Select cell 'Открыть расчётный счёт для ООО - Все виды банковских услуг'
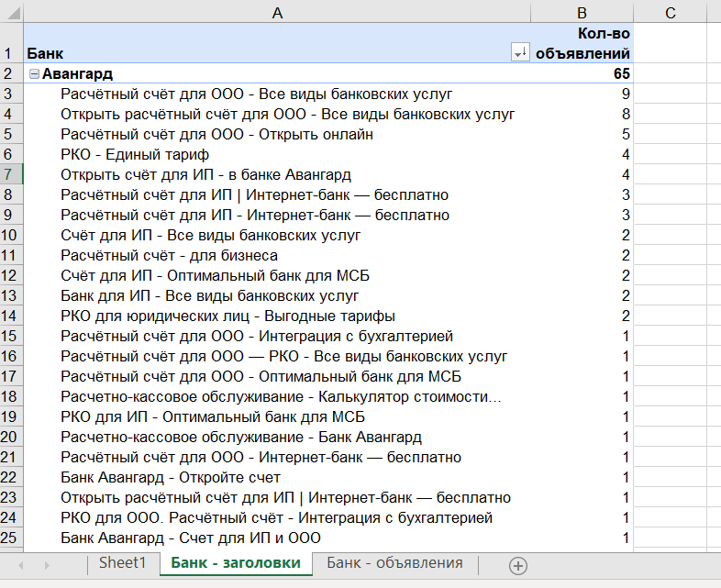Viewport: 721px width, 588px height. pos(277,114)
